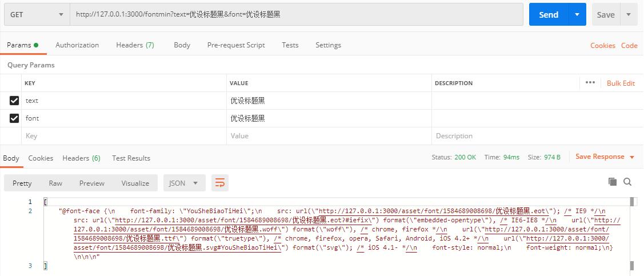644x276 pixels.
Task: Click the request URL input field
Action: (x=296, y=15)
